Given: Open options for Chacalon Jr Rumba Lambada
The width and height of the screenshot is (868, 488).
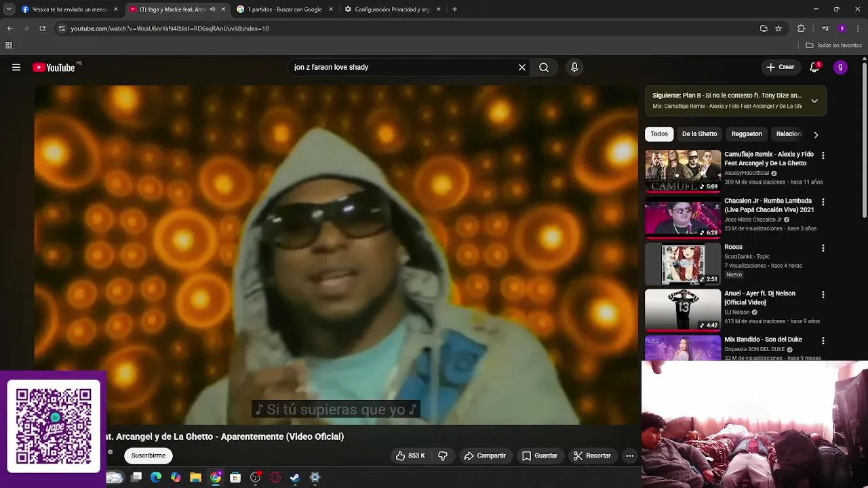Looking at the screenshot, I should [823, 202].
